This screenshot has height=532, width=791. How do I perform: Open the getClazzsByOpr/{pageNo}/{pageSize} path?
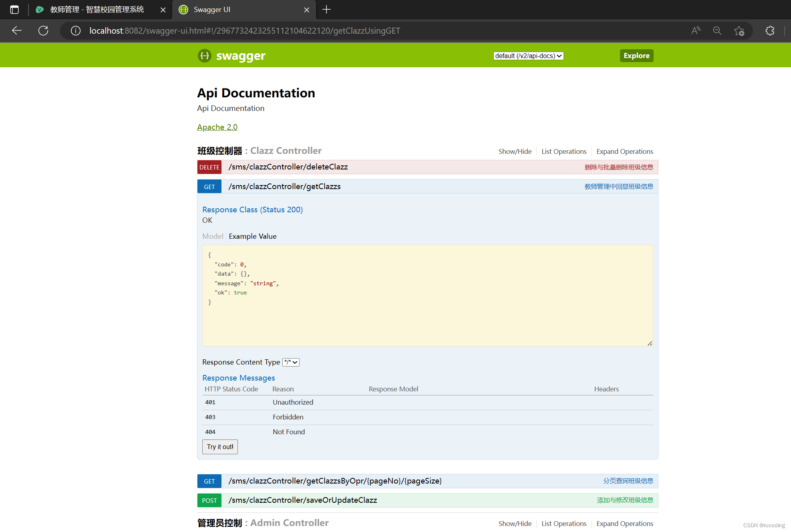pos(335,481)
